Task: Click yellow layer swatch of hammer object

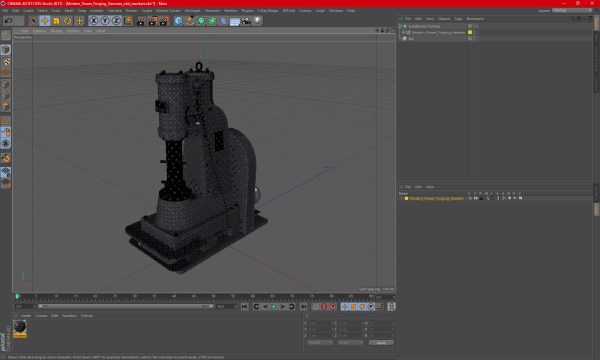Action: point(470,33)
